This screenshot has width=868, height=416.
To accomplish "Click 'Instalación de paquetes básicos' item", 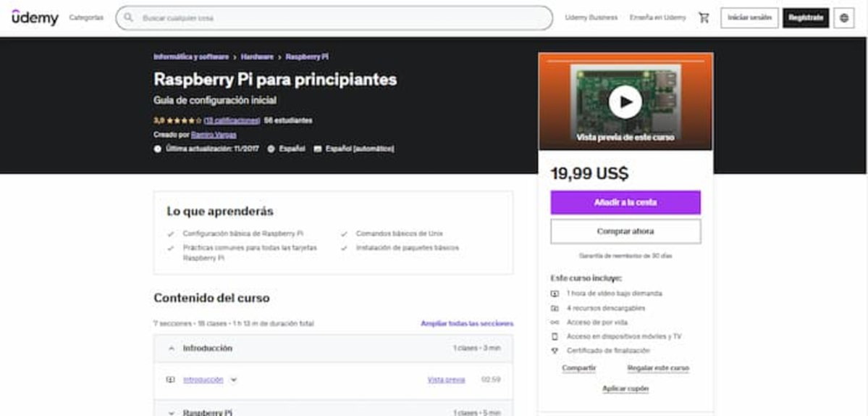I will coord(408,248).
